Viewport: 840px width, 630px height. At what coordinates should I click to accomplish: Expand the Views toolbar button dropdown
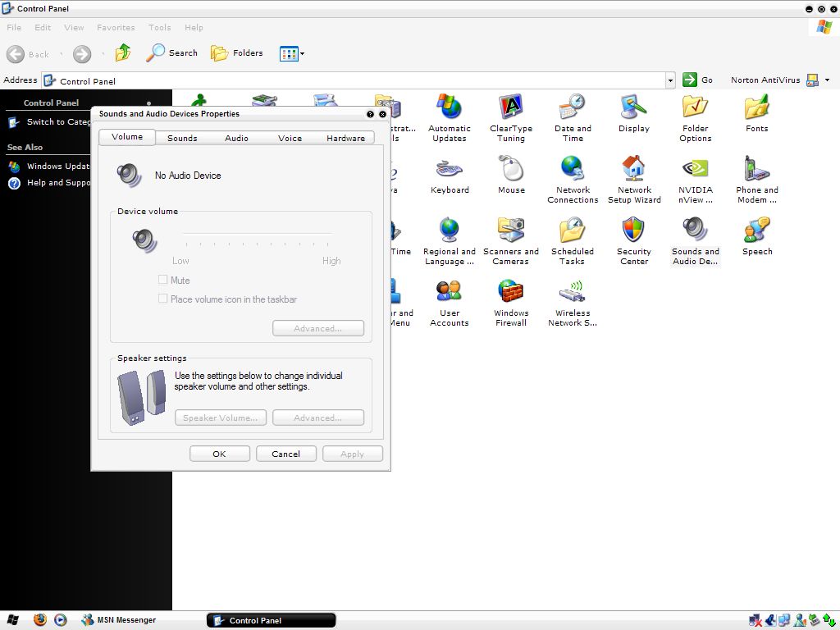[303, 53]
